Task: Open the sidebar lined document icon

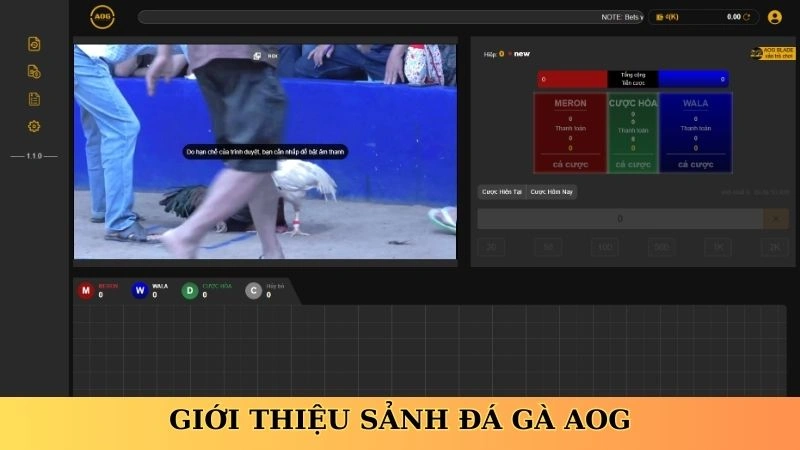Action: tap(34, 99)
